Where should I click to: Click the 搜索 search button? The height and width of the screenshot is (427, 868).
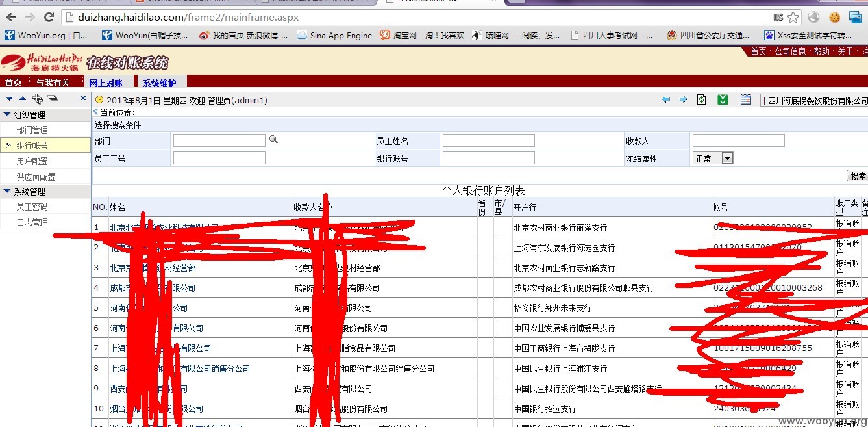point(858,176)
